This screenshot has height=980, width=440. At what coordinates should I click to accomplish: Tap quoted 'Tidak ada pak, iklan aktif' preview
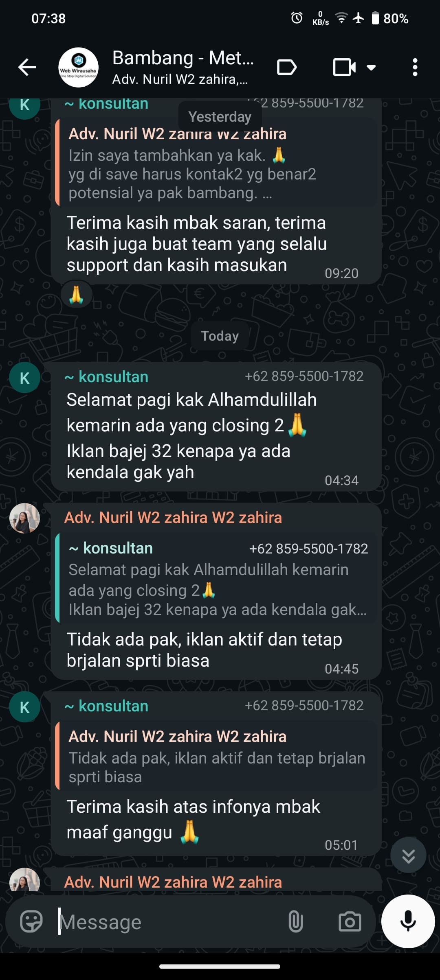(x=216, y=756)
